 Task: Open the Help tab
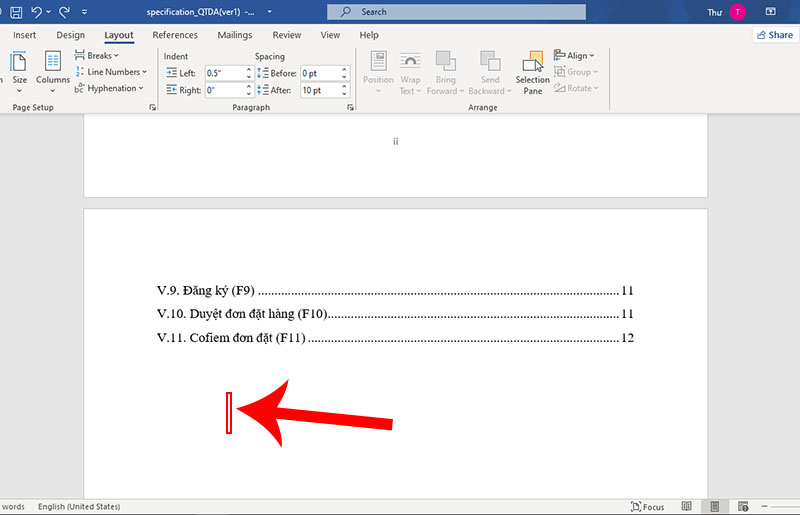click(x=369, y=35)
